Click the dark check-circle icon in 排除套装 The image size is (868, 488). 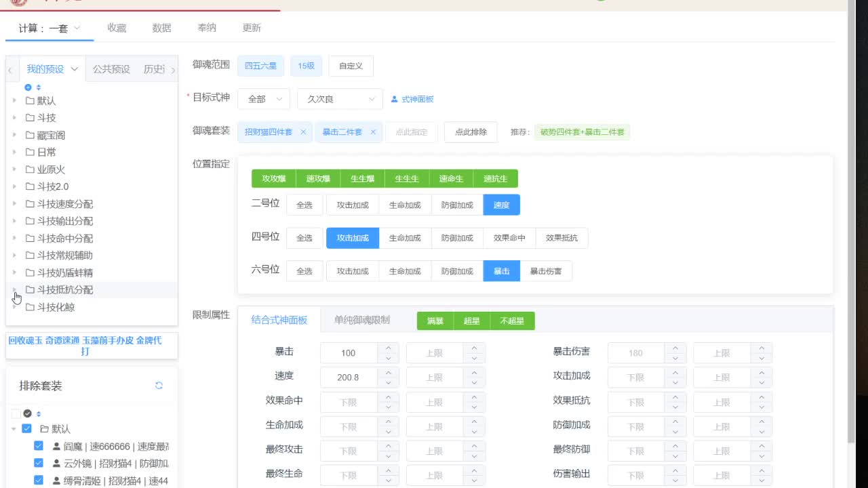point(28,413)
